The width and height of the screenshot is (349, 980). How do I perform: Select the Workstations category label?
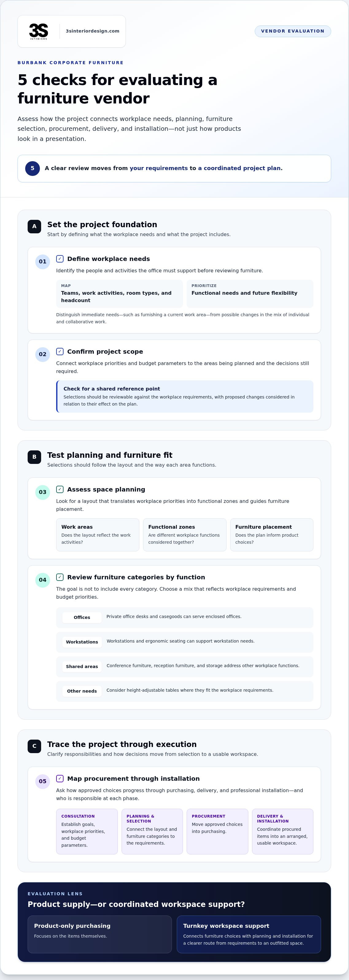(82, 642)
